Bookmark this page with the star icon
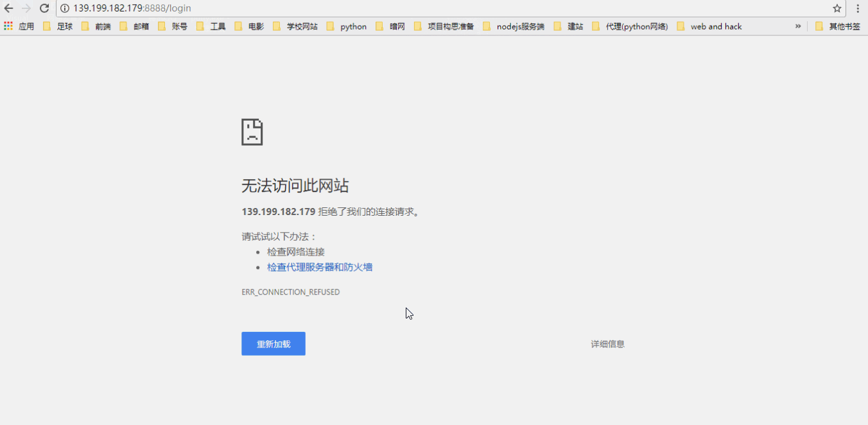 [837, 8]
